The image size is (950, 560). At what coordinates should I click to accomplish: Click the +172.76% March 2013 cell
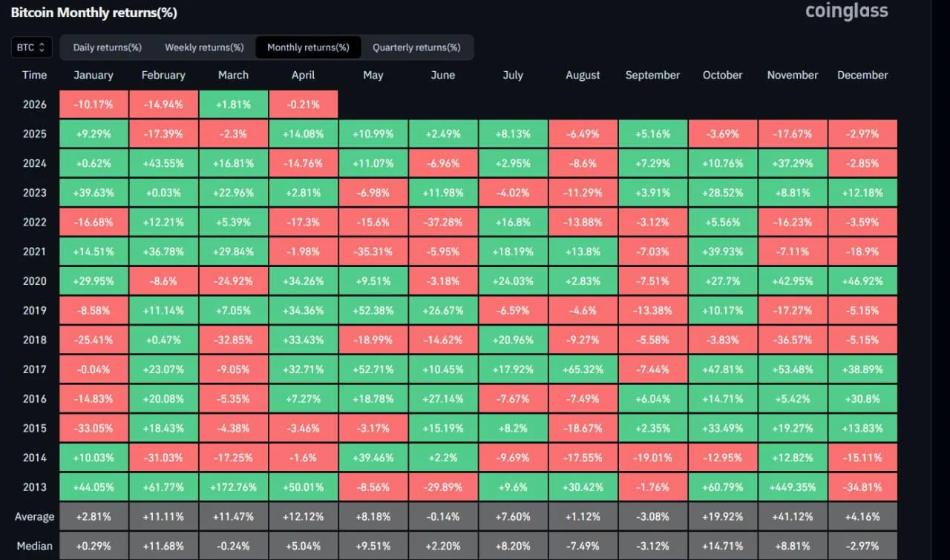pos(234,487)
